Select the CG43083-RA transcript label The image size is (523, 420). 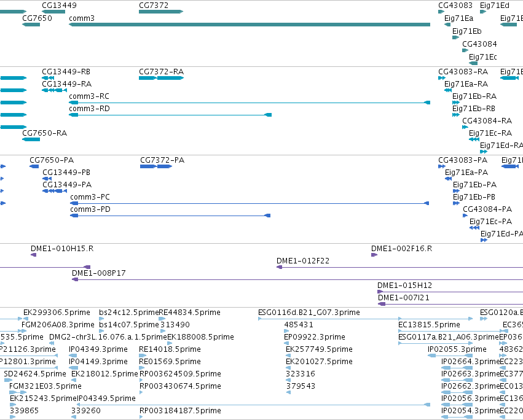tap(463, 72)
